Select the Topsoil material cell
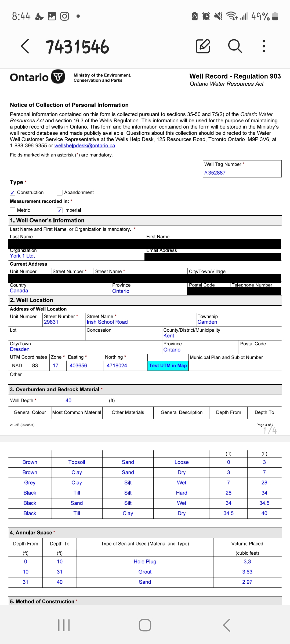Image resolution: width=290 pixels, height=644 pixels. (x=77, y=462)
